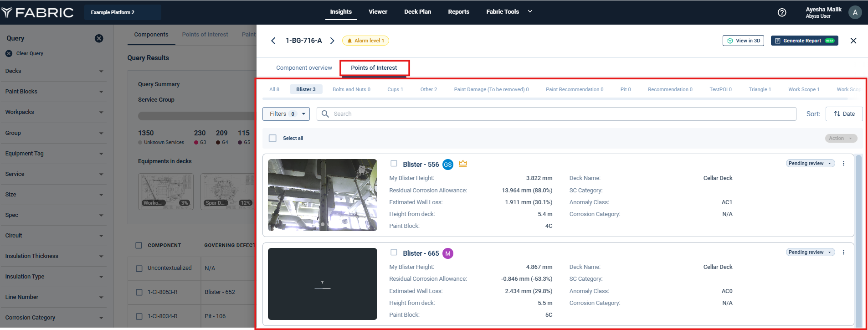Click the Generate Report button

(x=804, y=41)
